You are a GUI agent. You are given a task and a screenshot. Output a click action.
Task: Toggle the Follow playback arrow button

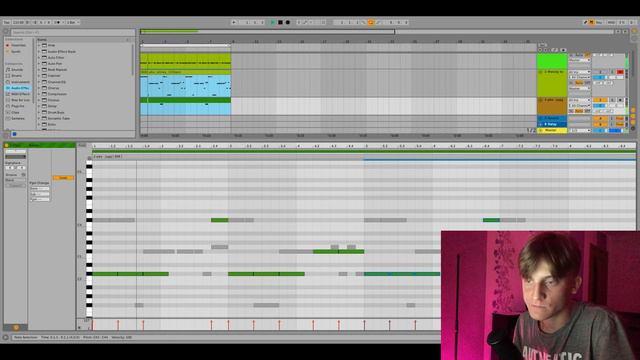(x=234, y=22)
